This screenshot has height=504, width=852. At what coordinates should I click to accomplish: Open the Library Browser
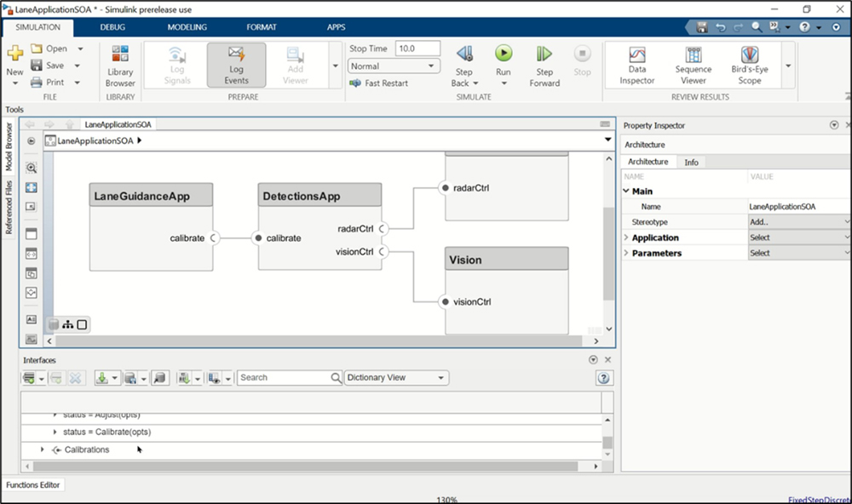pyautogui.click(x=120, y=66)
